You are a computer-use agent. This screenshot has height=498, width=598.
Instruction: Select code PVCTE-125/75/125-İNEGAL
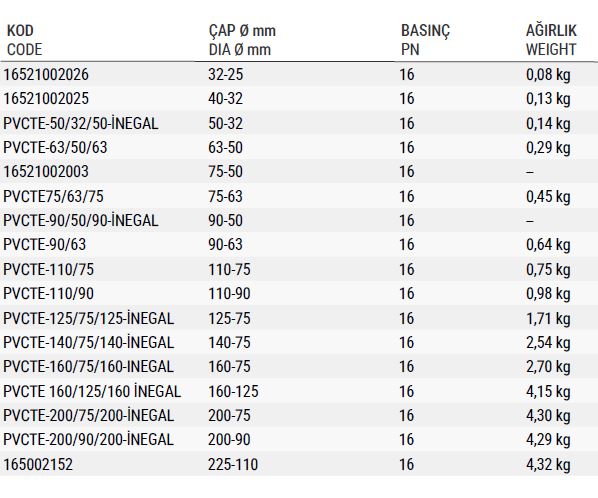(88, 318)
